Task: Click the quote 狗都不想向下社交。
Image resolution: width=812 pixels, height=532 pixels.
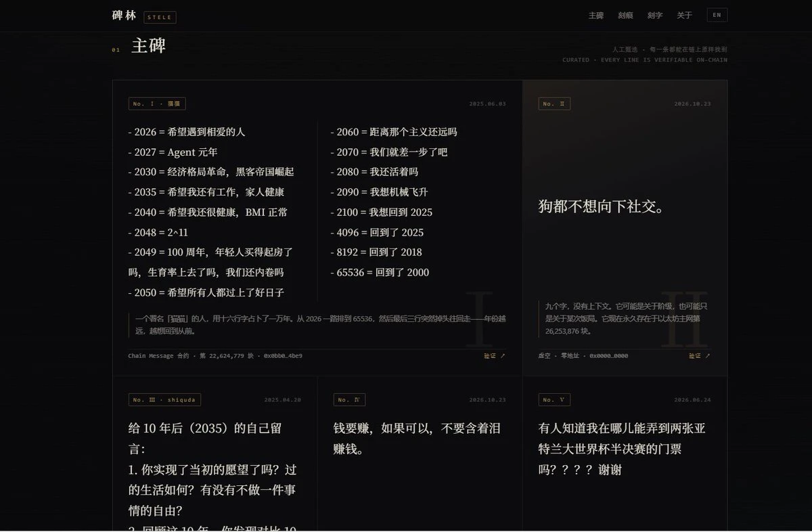Action: click(602, 206)
